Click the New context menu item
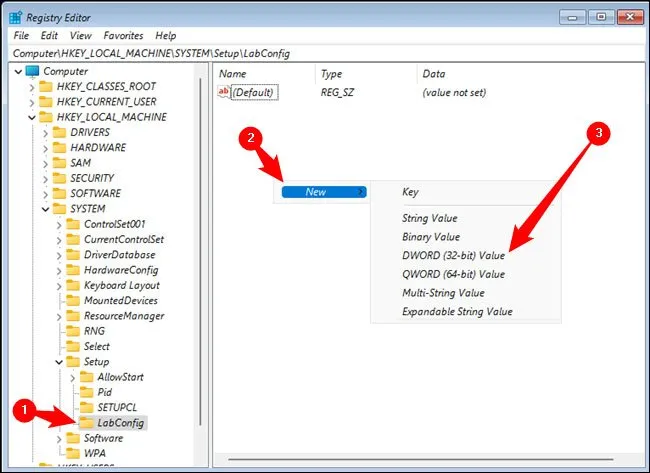 point(316,192)
